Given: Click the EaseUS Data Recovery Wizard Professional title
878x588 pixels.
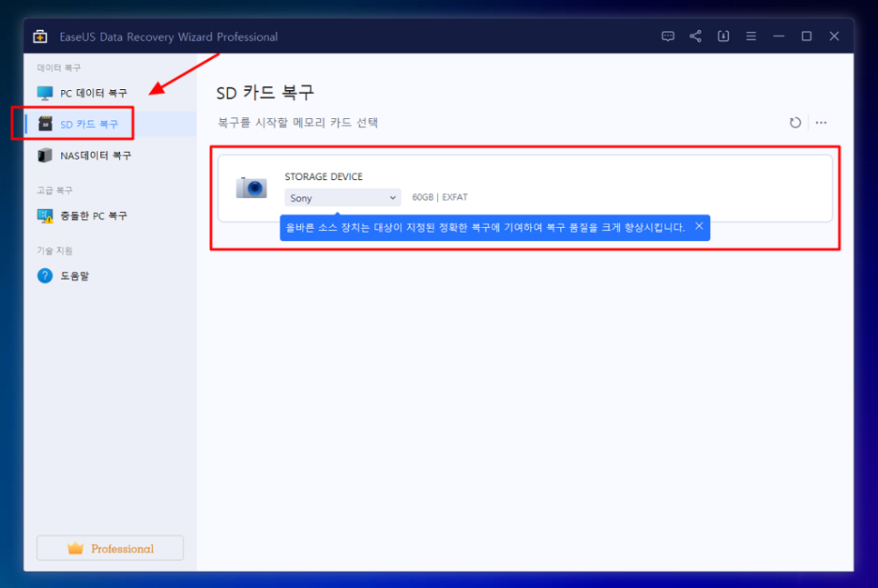Looking at the screenshot, I should [168, 37].
